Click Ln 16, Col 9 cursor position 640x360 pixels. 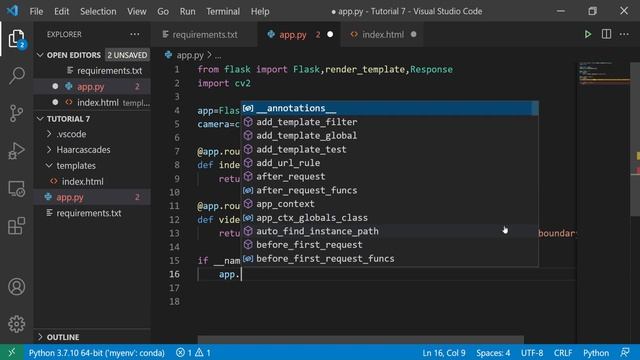(444, 353)
